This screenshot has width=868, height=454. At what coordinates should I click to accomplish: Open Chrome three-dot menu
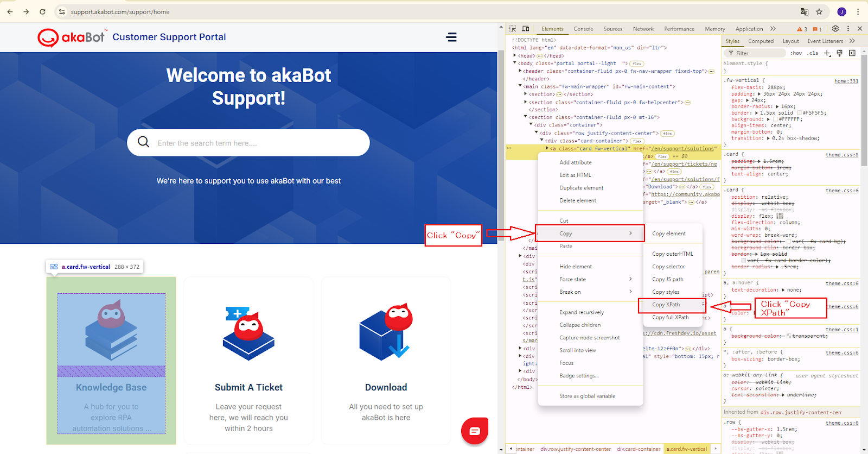point(858,11)
